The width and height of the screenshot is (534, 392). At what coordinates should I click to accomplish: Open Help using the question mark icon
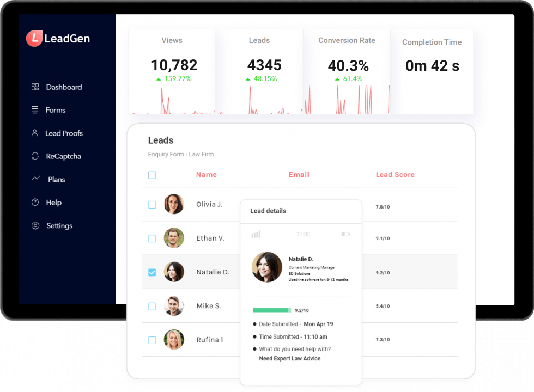point(35,202)
